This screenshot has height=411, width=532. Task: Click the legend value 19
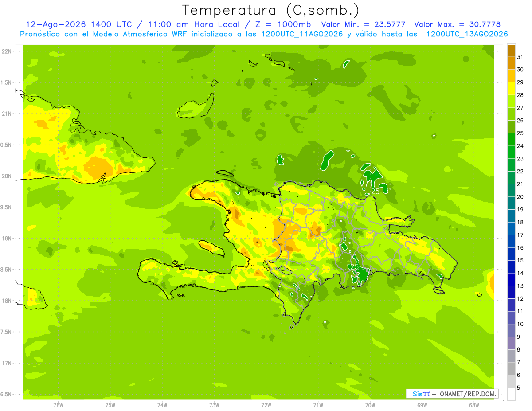pos(520,209)
